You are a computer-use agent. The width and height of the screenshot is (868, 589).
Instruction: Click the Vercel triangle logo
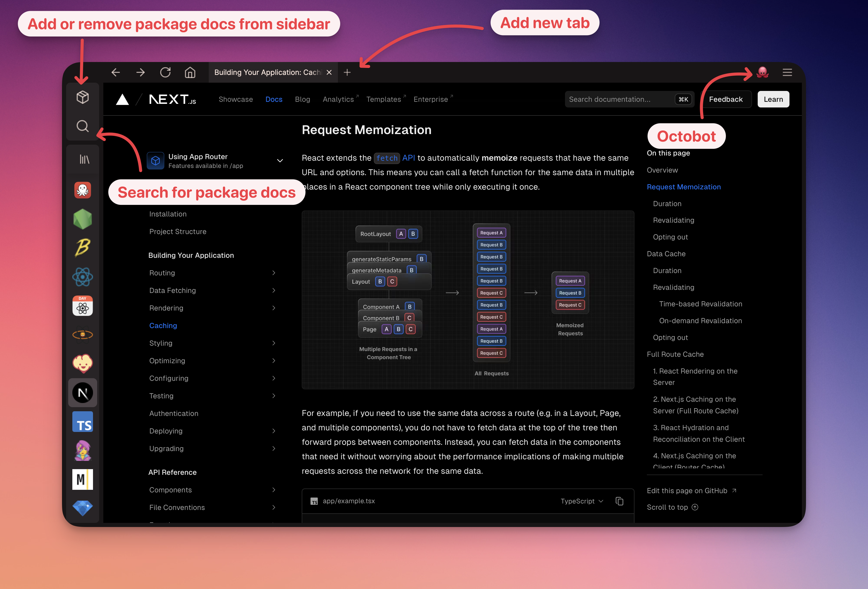122,99
